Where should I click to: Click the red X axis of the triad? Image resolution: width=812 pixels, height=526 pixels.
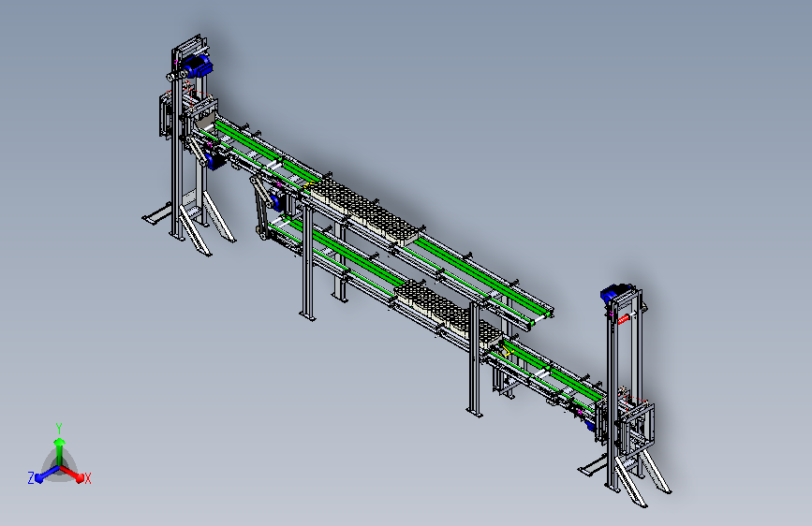(74, 474)
